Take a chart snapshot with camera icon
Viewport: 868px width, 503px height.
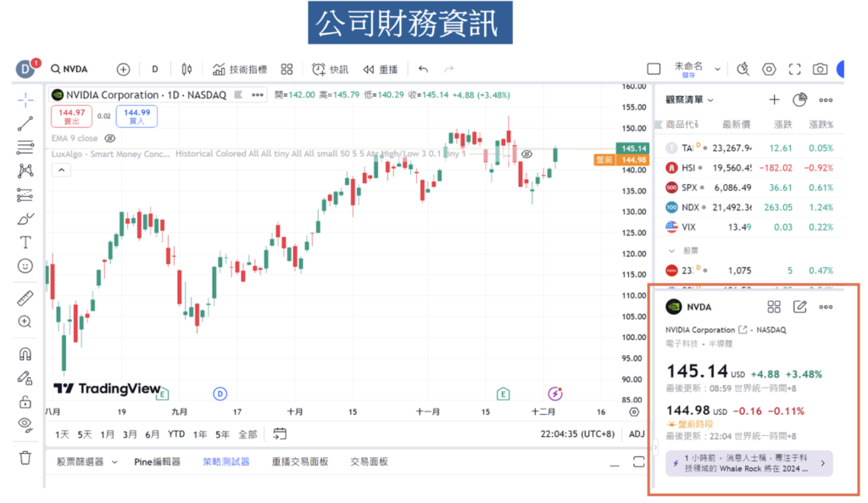click(820, 70)
